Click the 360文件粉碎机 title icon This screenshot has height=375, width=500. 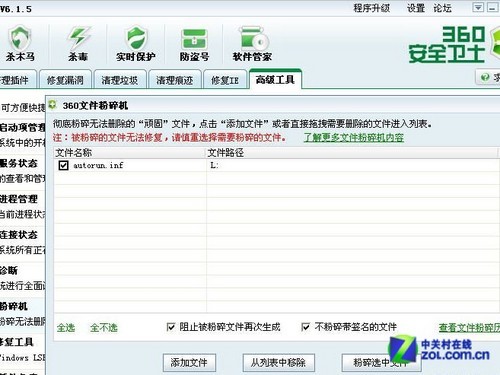[x=52, y=105]
